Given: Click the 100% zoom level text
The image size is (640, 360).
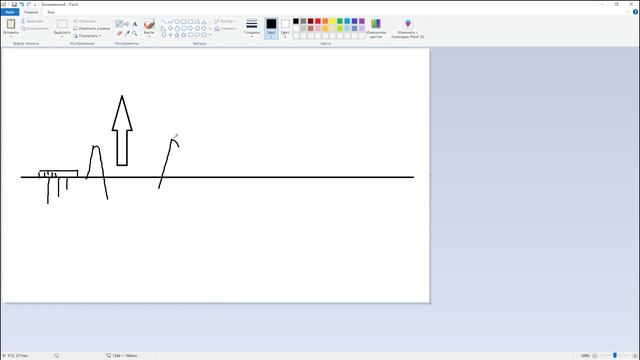Looking at the screenshot, I should (x=585, y=356).
